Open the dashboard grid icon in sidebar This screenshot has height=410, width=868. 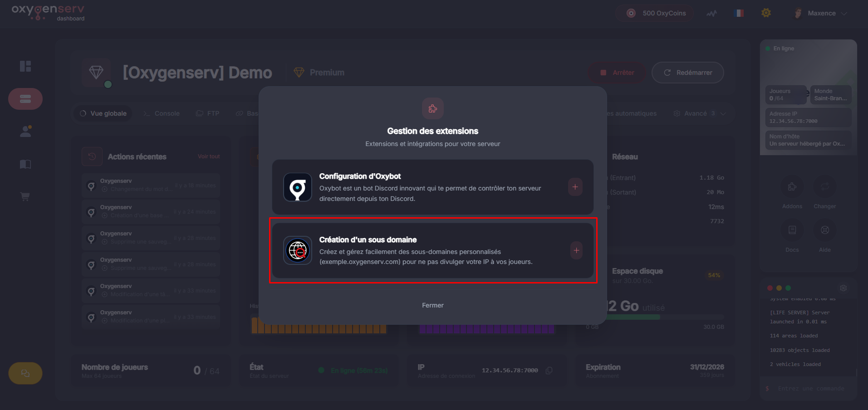click(25, 66)
